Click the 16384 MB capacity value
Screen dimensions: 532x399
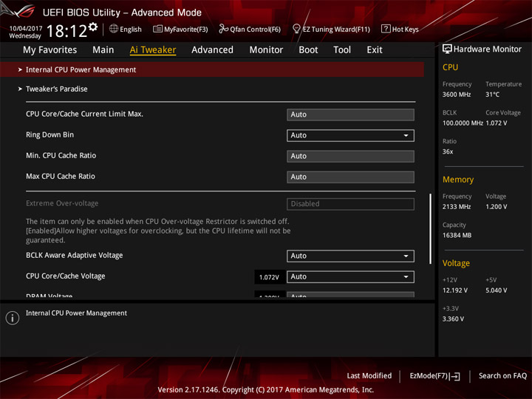click(x=457, y=235)
